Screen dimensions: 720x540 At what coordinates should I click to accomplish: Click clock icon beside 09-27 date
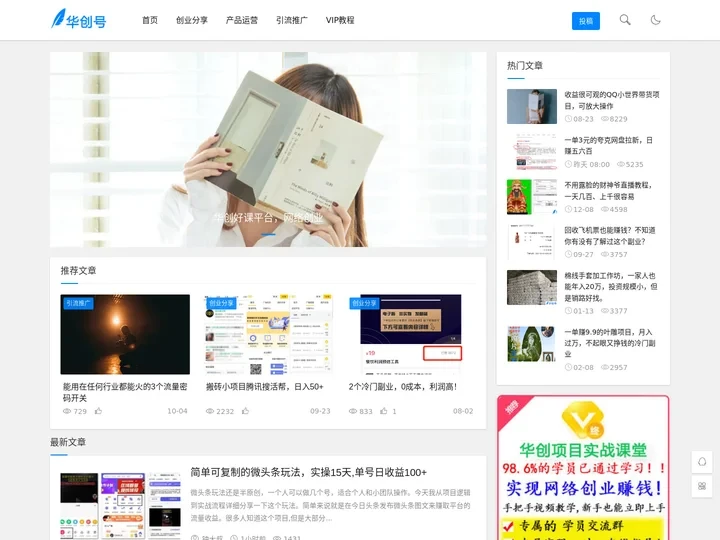click(x=568, y=254)
